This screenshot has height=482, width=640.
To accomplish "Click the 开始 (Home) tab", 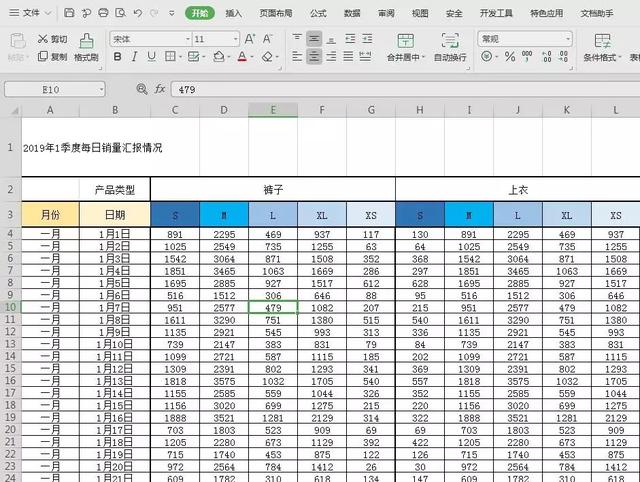I will [x=200, y=13].
